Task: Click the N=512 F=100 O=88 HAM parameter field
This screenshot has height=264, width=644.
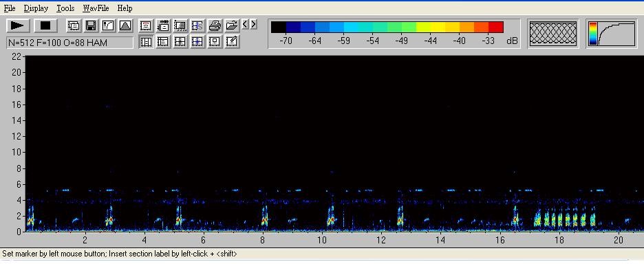Action: tap(69, 43)
